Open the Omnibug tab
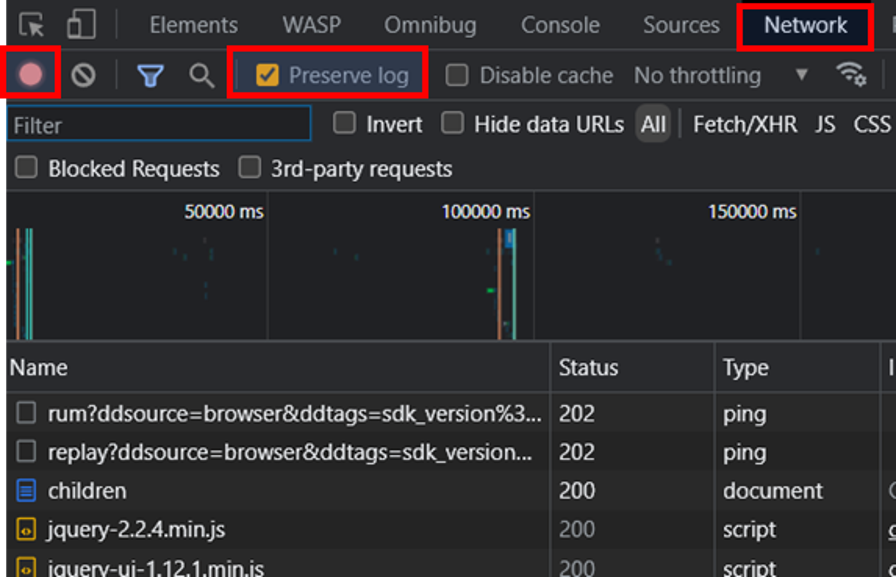The height and width of the screenshot is (577, 896). click(430, 25)
